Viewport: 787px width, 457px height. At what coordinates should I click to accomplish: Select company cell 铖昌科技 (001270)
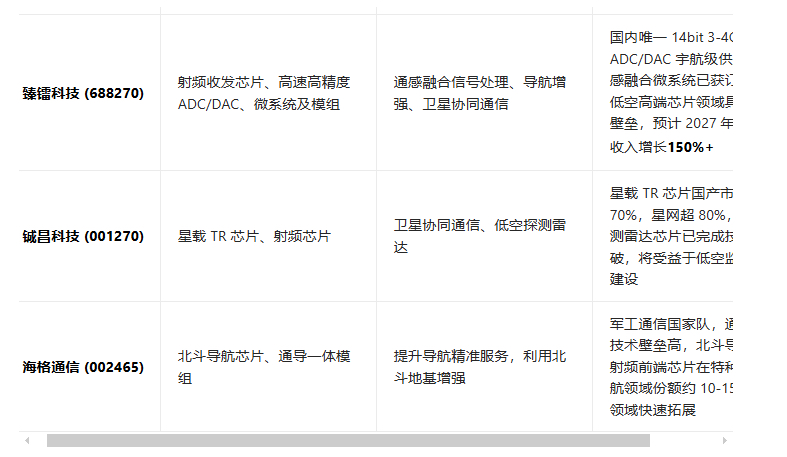(x=90, y=236)
